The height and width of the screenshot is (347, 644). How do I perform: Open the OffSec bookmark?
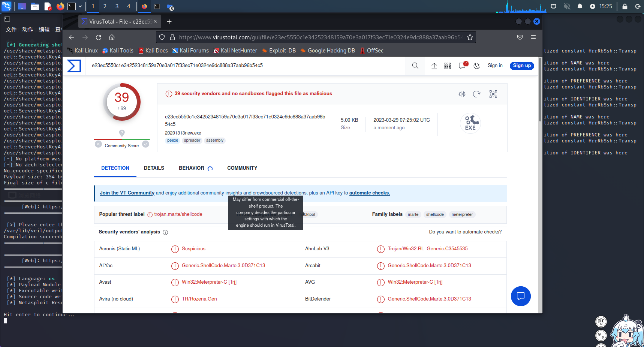tap(371, 51)
